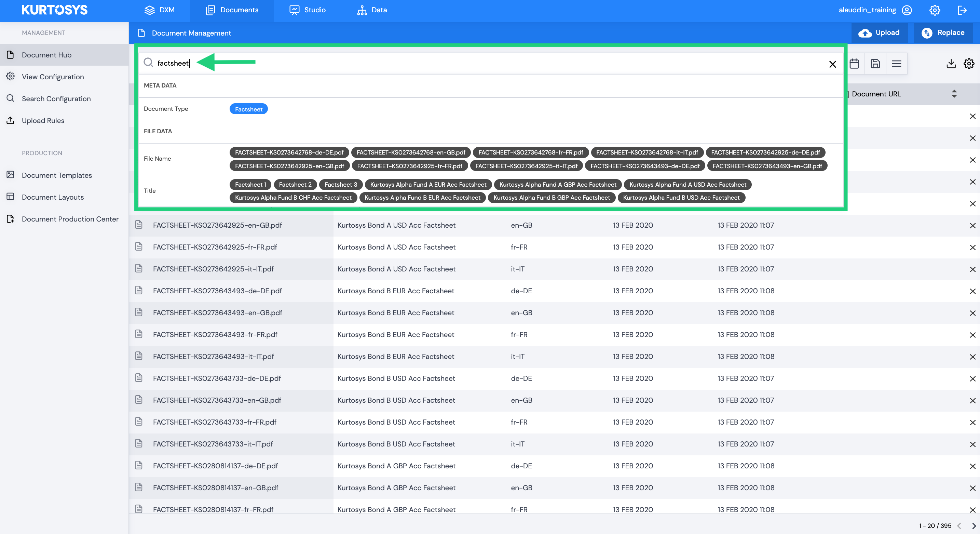Screen dimensions: 980x534
Task: Click FACTSHEET-KS0273643733-en-GB.pdf file name
Action: point(217,400)
